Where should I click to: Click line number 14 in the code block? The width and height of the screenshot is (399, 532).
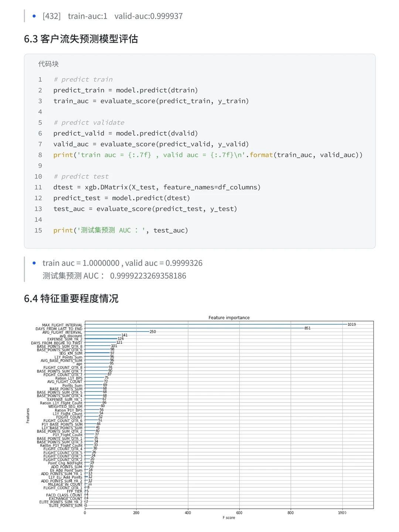pyautogui.click(x=38, y=219)
